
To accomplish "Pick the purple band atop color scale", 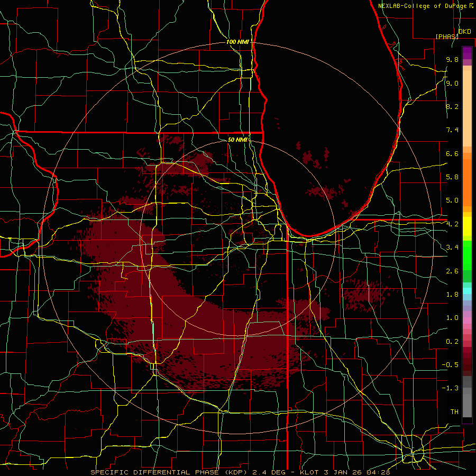I will click(x=467, y=53).
